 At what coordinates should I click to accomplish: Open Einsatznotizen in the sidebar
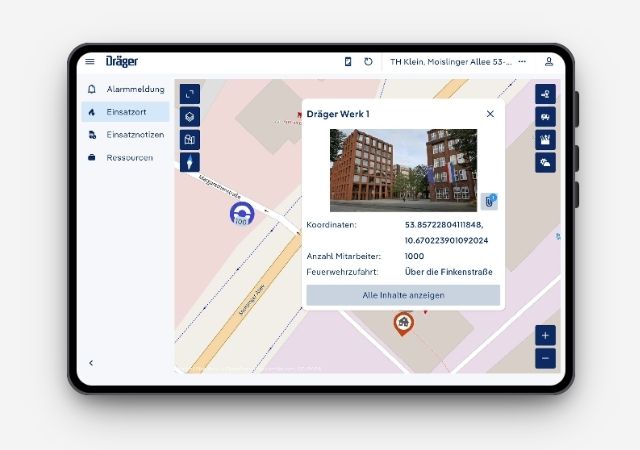[x=125, y=135]
